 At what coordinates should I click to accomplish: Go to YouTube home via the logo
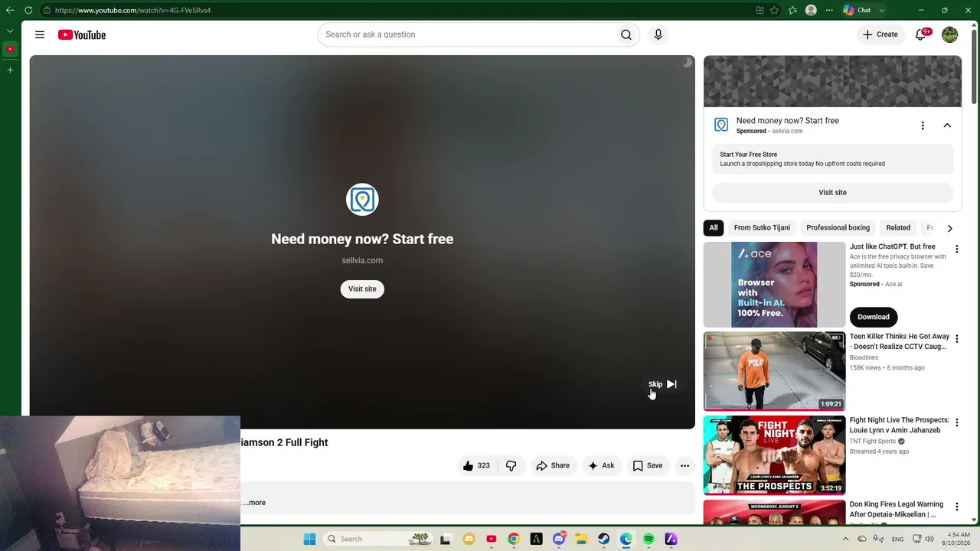(x=82, y=34)
